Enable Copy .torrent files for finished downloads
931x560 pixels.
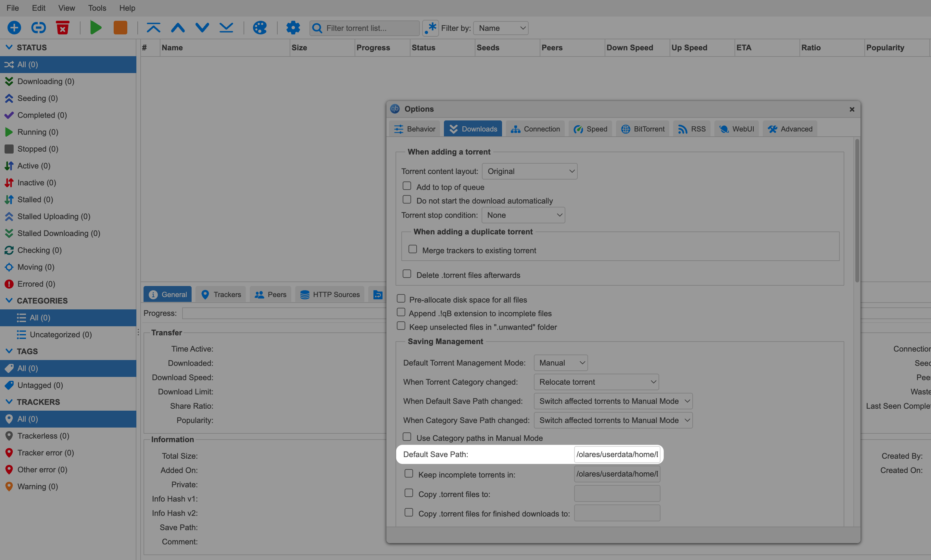[x=409, y=513]
